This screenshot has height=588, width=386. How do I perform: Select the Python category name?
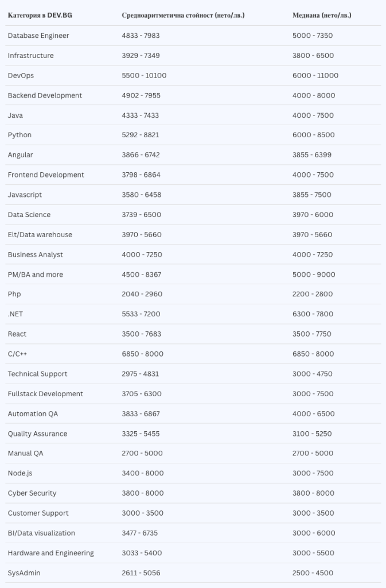pyautogui.click(x=20, y=135)
